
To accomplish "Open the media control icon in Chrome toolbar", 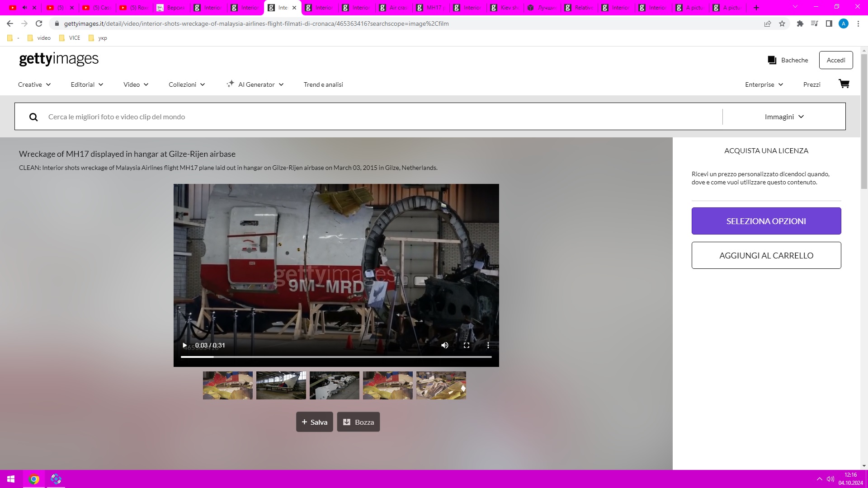I will point(815,23).
